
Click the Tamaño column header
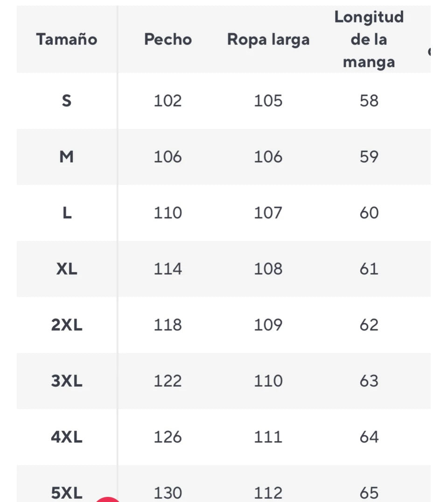[67, 39]
